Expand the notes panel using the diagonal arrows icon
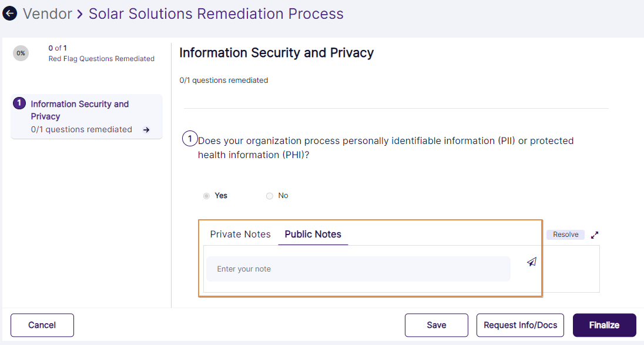This screenshot has width=644, height=345. [595, 235]
